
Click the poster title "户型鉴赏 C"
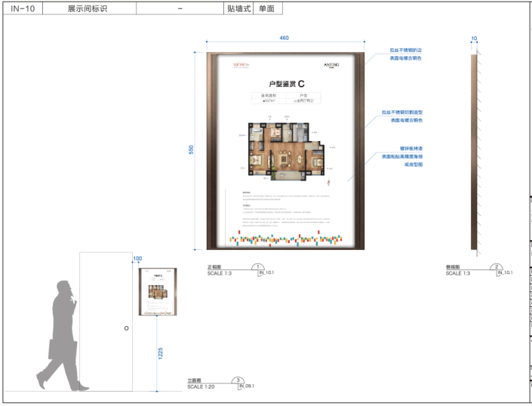[286, 84]
